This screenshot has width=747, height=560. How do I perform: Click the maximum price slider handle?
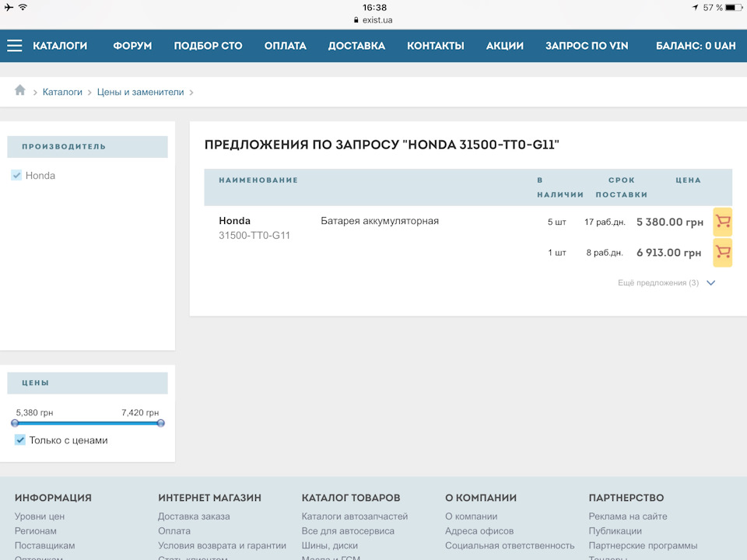[161, 423]
